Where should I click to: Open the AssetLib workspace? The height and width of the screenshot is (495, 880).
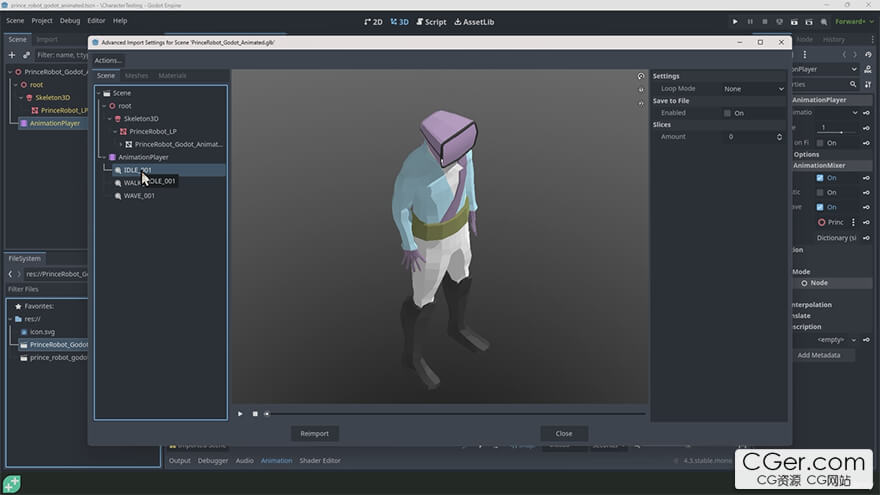point(474,22)
